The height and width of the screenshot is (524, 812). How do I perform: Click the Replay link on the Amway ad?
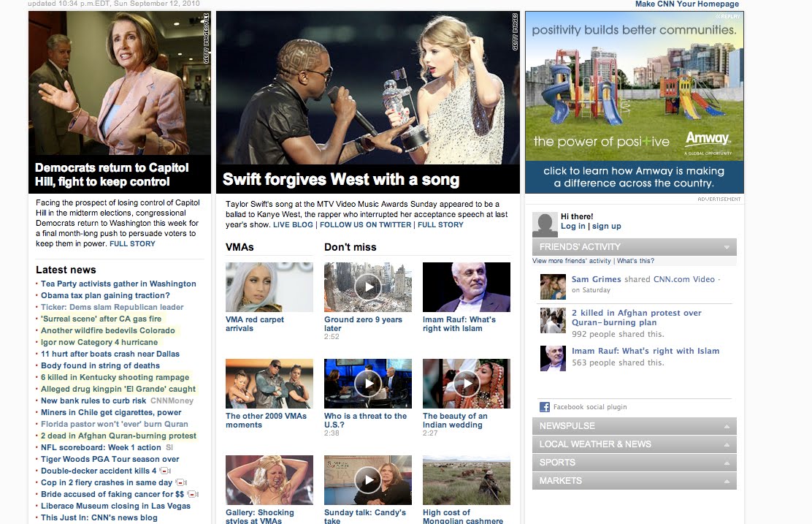point(729,17)
